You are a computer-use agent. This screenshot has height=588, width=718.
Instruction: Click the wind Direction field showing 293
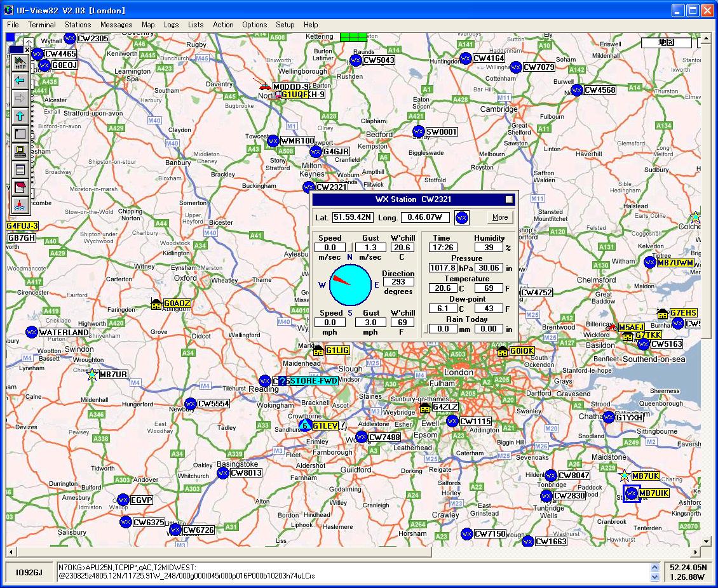tap(398, 282)
